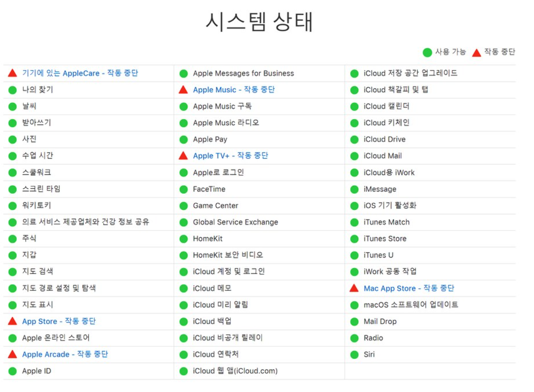Click the green circle icon in the 사용 가능 legend
The image size is (534, 392).
427,52
